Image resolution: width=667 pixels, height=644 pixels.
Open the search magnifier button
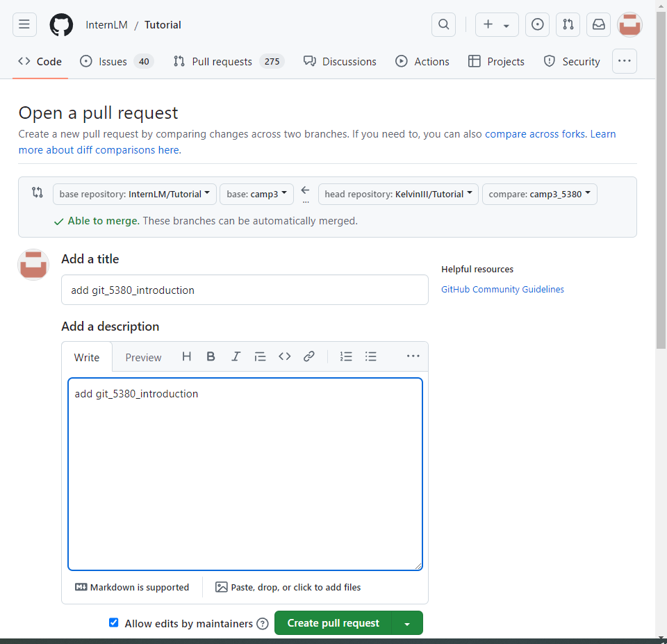coord(443,25)
